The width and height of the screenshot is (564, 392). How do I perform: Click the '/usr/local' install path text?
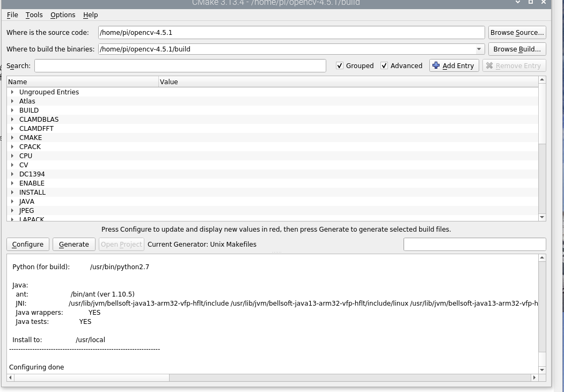(90, 340)
